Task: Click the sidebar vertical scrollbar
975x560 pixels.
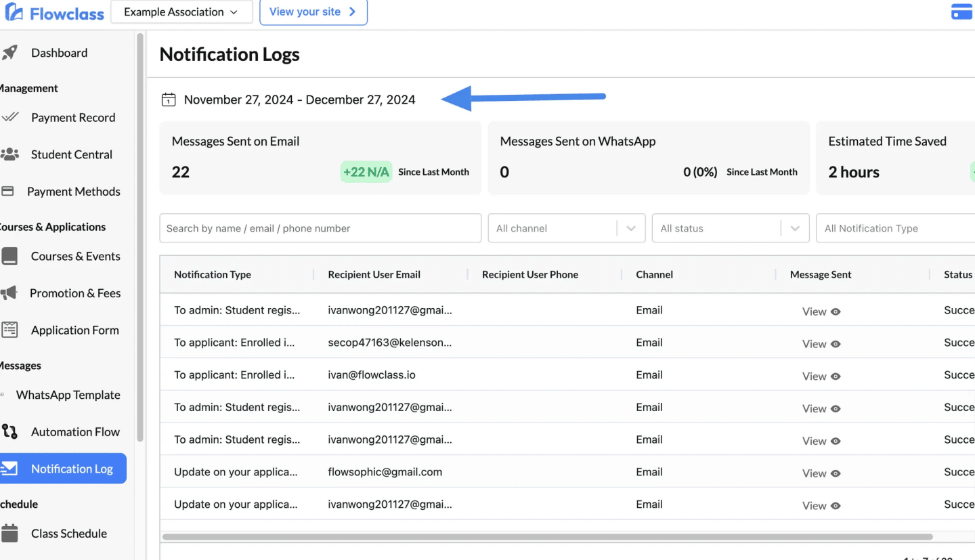Action: click(140, 237)
